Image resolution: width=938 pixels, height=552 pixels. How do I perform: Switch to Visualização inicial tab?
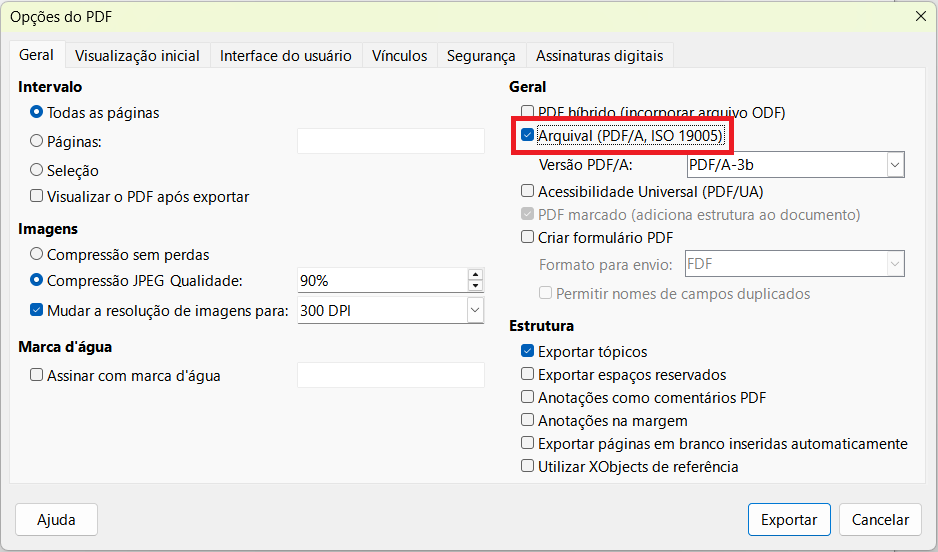137,56
